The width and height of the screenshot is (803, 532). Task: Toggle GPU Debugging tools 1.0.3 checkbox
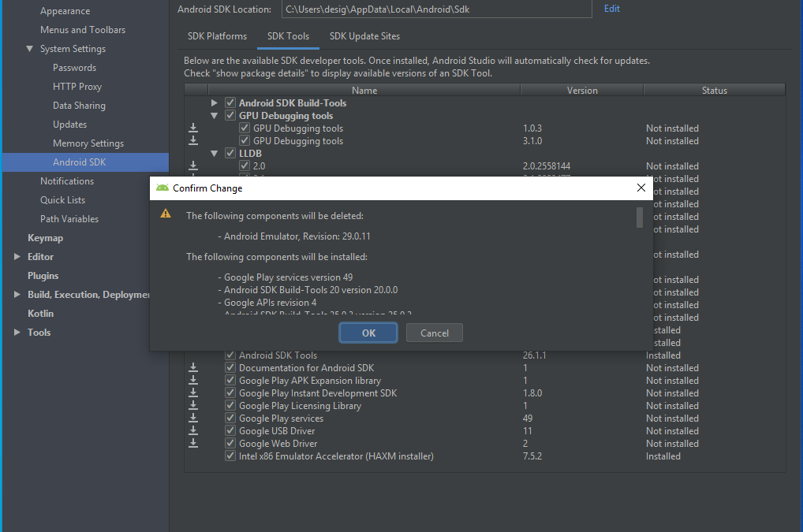pos(245,128)
